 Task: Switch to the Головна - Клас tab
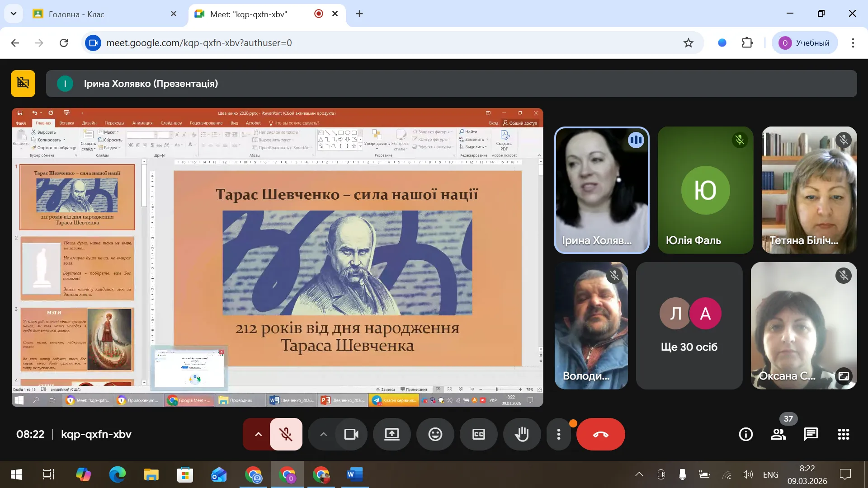(104, 14)
